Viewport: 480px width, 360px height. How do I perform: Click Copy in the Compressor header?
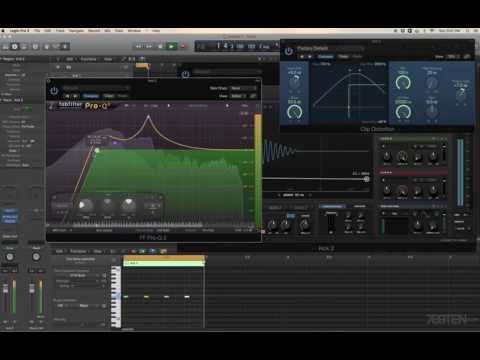pyautogui.click(x=343, y=57)
